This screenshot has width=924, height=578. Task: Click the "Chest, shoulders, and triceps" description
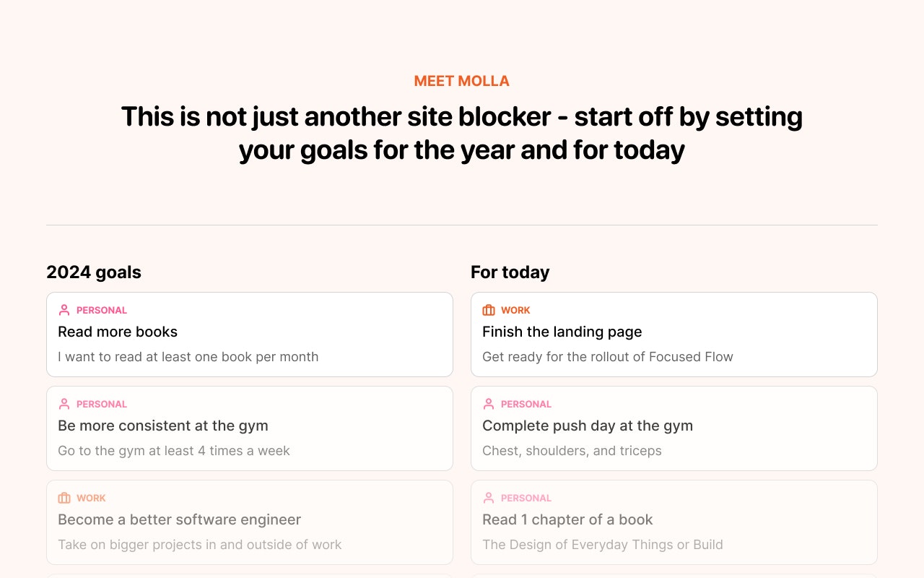click(572, 451)
